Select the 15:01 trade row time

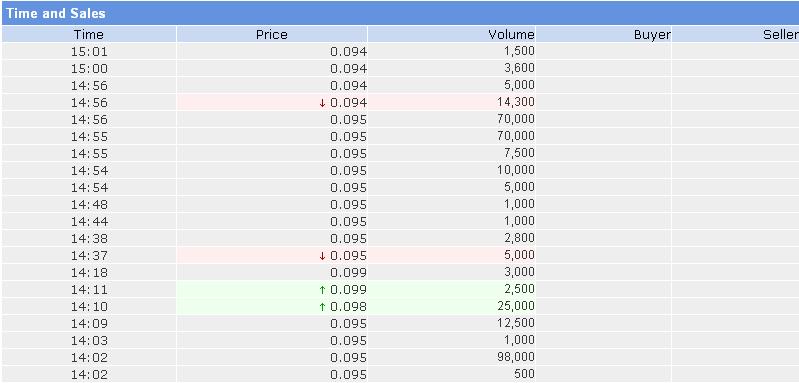tap(89, 51)
